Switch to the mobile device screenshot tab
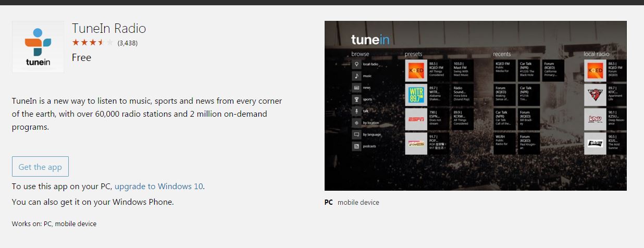Viewport: 644px width, 248px height. coord(358,202)
